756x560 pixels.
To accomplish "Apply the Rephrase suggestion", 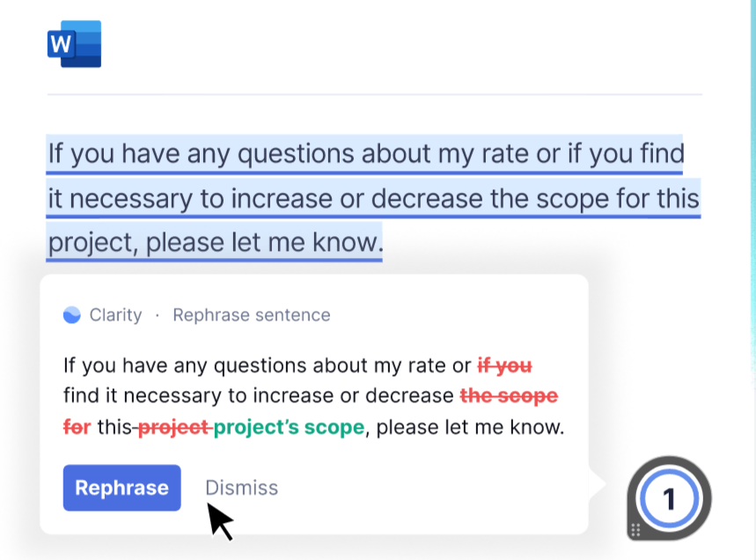I will pos(122,488).
